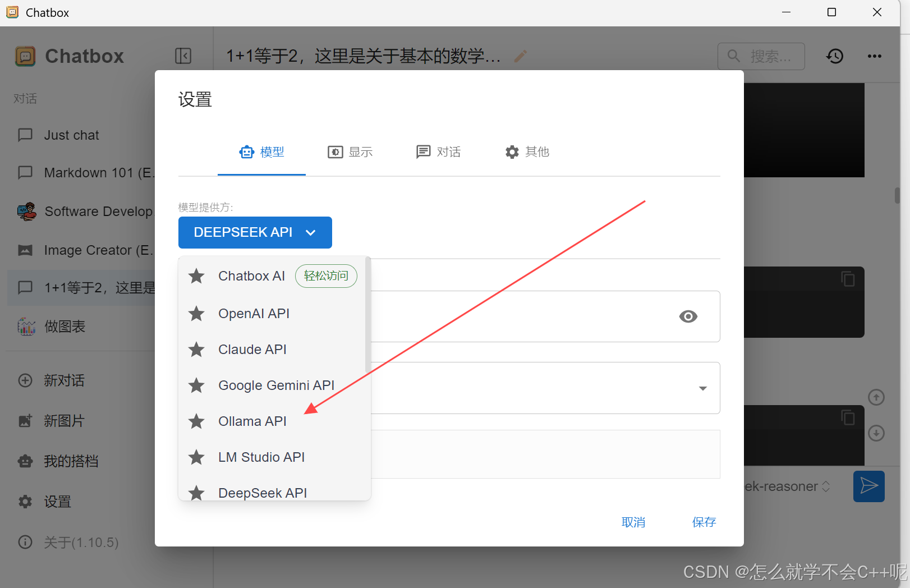Click star icon beside LM Studio API

(196, 457)
